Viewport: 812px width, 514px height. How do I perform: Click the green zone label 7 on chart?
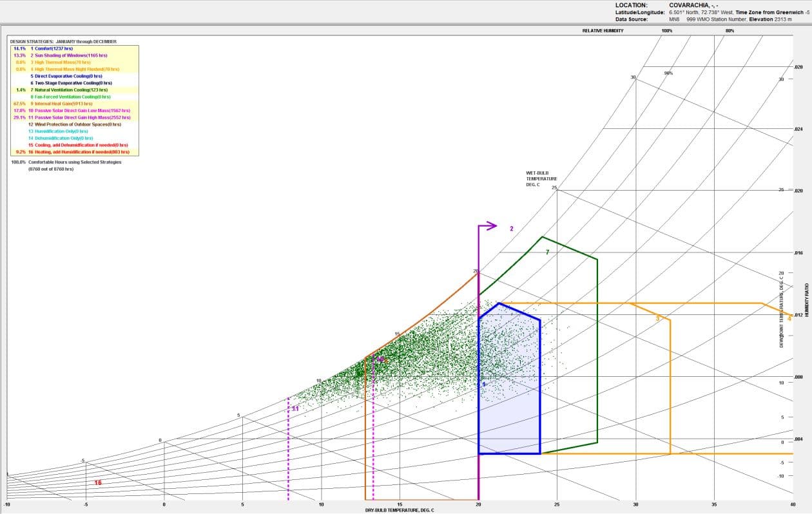click(547, 252)
